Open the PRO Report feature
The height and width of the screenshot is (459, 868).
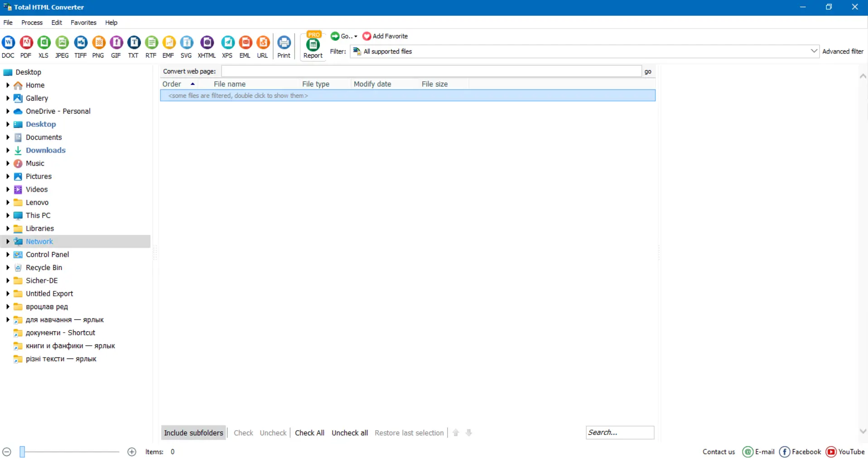coord(312,45)
